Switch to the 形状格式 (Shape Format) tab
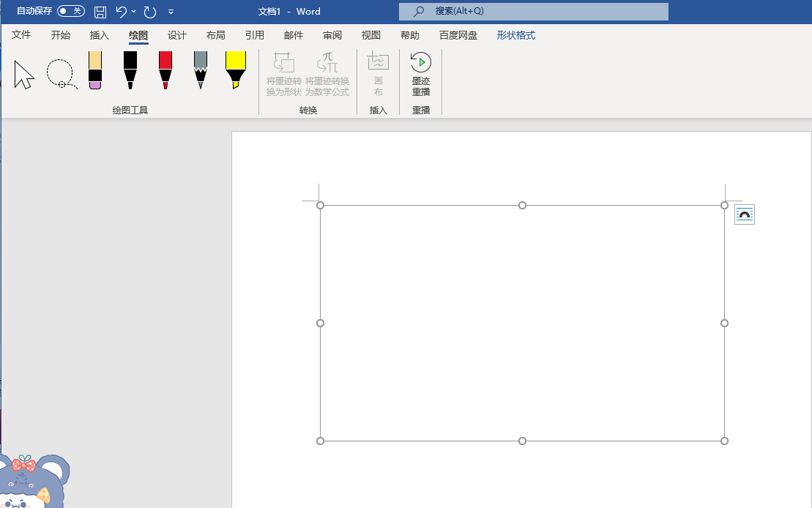 point(515,35)
